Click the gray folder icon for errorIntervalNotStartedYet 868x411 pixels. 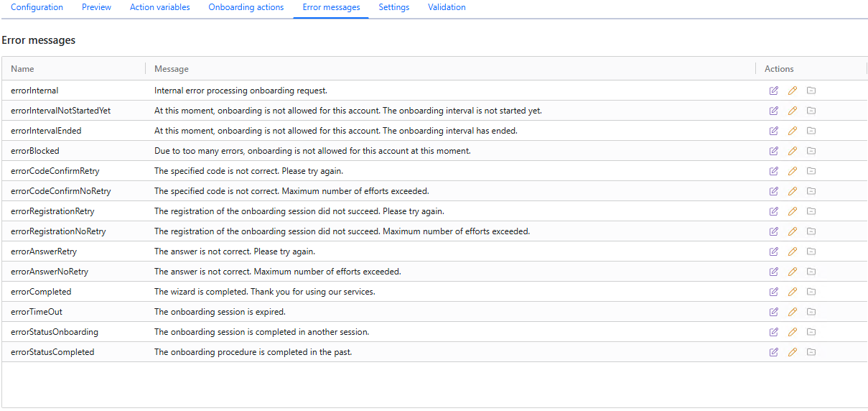[x=811, y=111]
